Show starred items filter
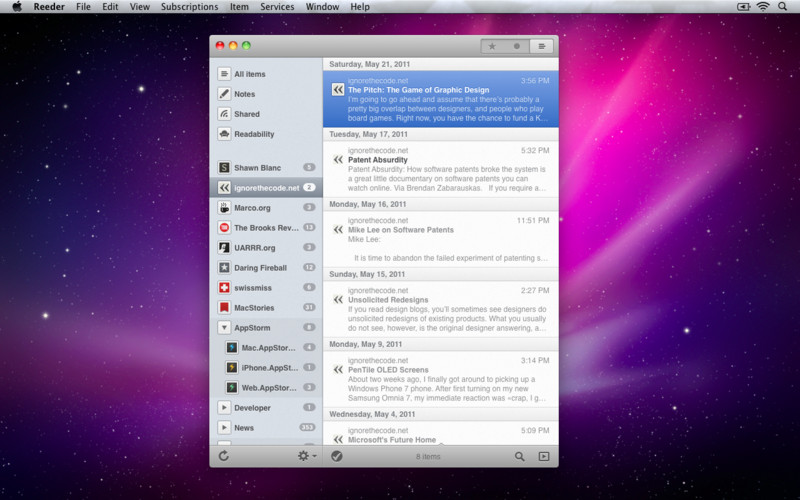The image size is (800, 500). (x=492, y=46)
